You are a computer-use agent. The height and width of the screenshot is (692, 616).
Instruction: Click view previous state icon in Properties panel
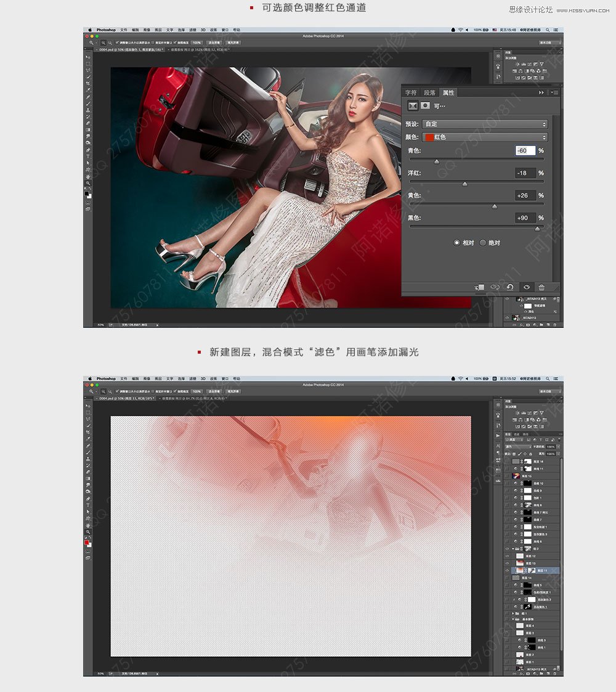[x=495, y=287]
